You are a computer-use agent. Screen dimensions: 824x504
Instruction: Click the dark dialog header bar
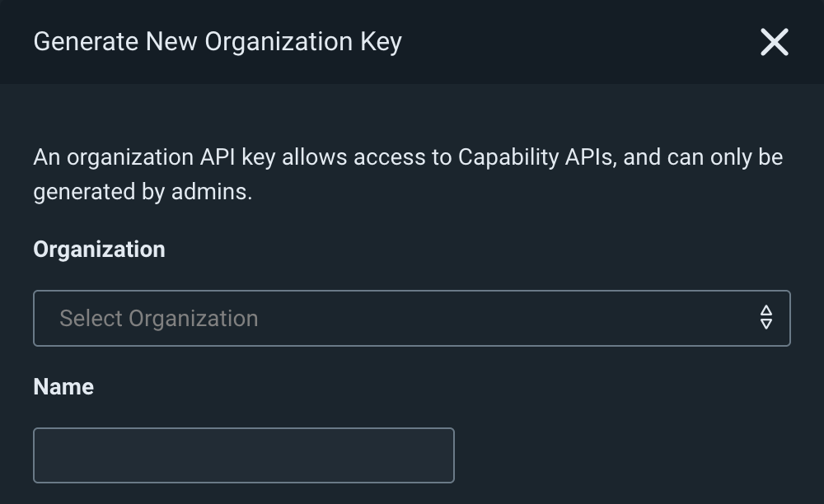pos(577,42)
